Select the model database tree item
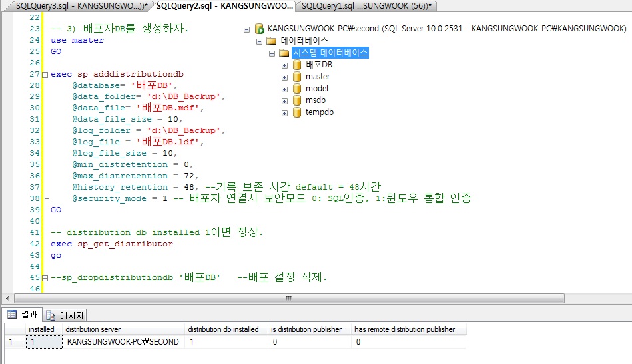 point(317,89)
